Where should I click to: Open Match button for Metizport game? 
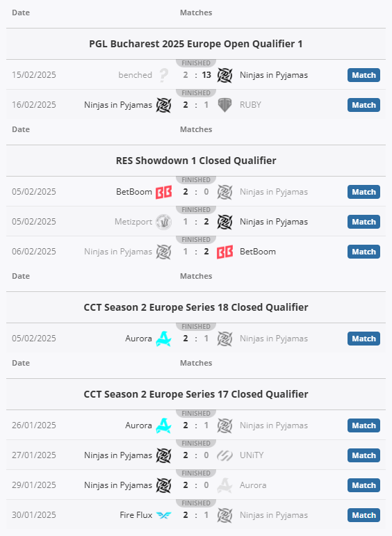pos(364,222)
